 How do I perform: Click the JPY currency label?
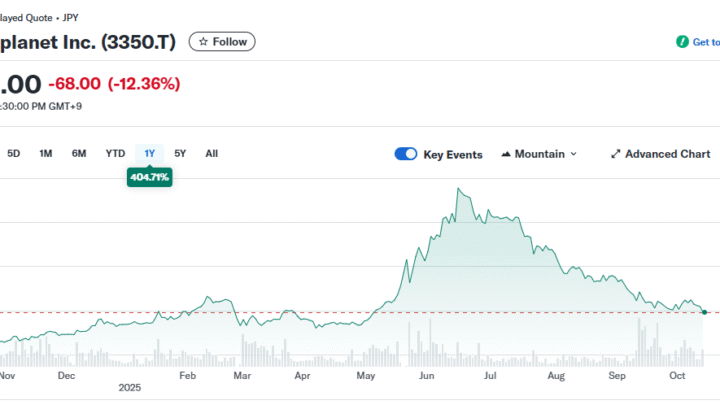pyautogui.click(x=70, y=18)
